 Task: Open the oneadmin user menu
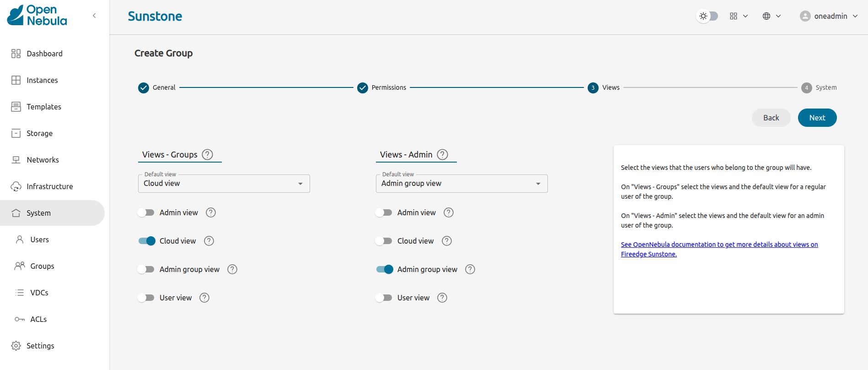[x=828, y=16]
